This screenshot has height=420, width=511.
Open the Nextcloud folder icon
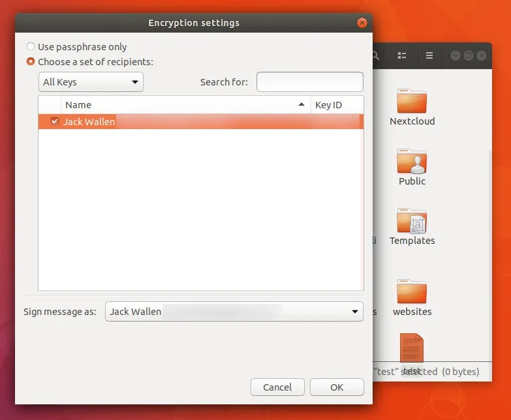[x=412, y=101]
